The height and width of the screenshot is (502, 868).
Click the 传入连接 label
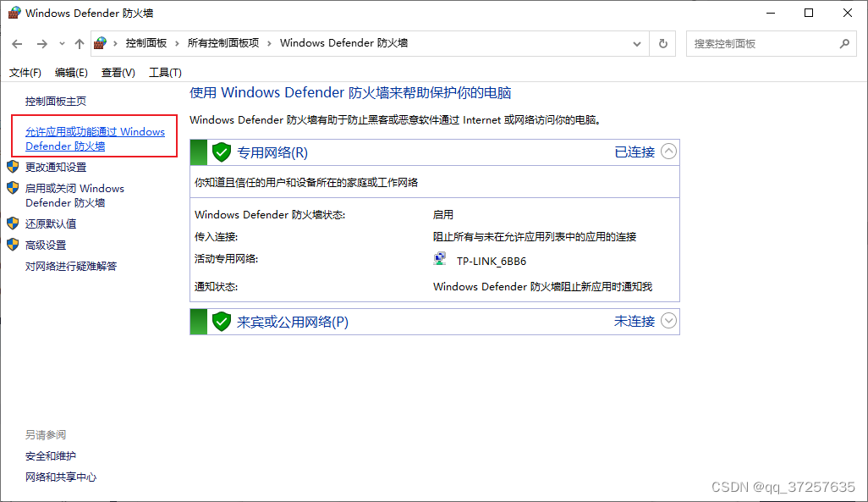pos(216,237)
